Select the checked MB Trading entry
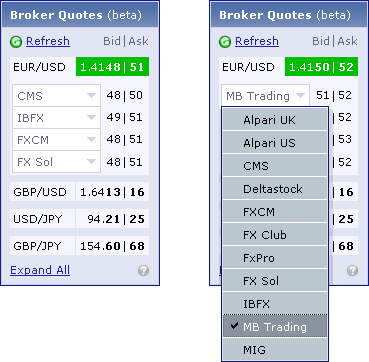This screenshot has height=362, width=369. click(275, 327)
